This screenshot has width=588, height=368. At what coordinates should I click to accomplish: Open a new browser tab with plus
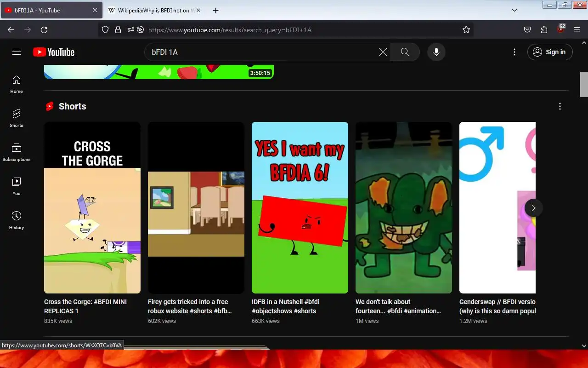pos(215,10)
